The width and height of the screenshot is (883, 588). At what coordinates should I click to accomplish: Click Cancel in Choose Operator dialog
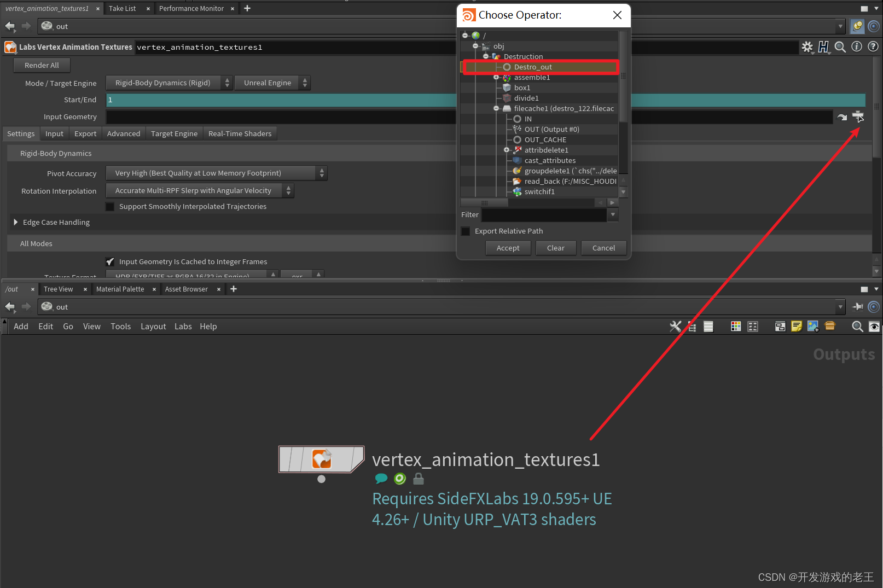coord(603,248)
